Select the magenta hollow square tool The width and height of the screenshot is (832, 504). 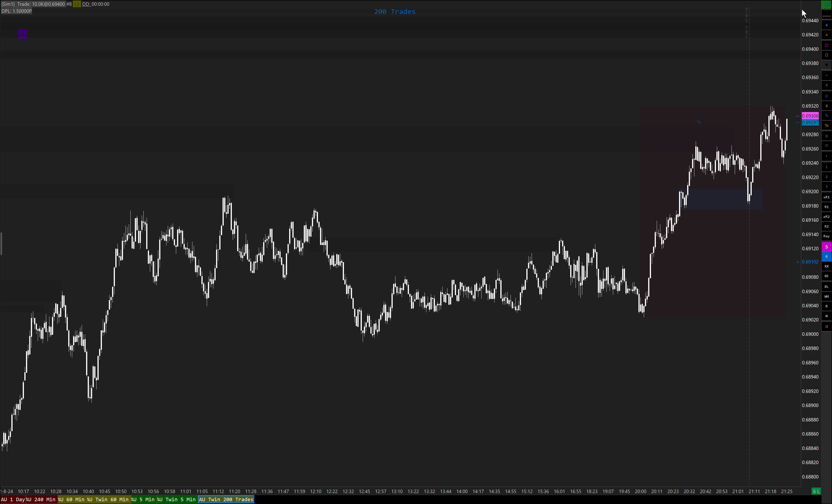(x=826, y=45)
